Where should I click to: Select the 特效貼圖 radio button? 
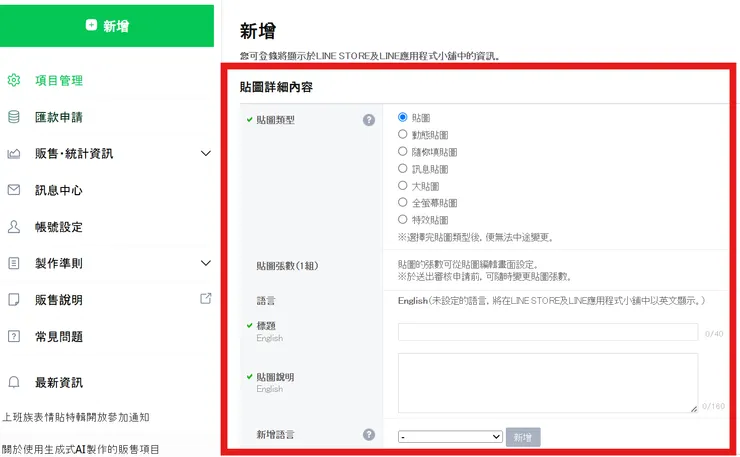click(x=403, y=219)
